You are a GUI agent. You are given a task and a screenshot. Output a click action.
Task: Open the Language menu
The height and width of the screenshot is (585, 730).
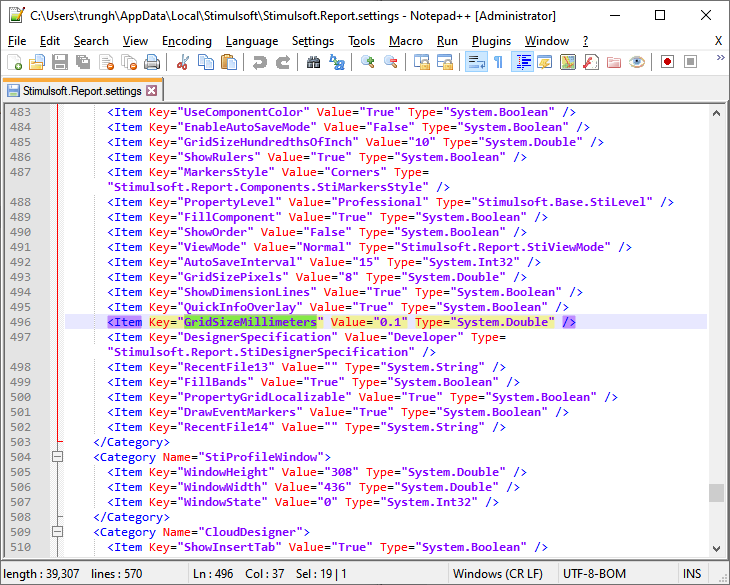click(x=252, y=41)
